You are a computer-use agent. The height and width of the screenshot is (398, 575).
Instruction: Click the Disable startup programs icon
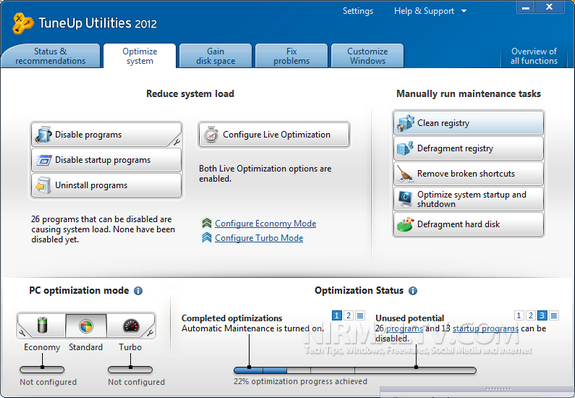(44, 160)
